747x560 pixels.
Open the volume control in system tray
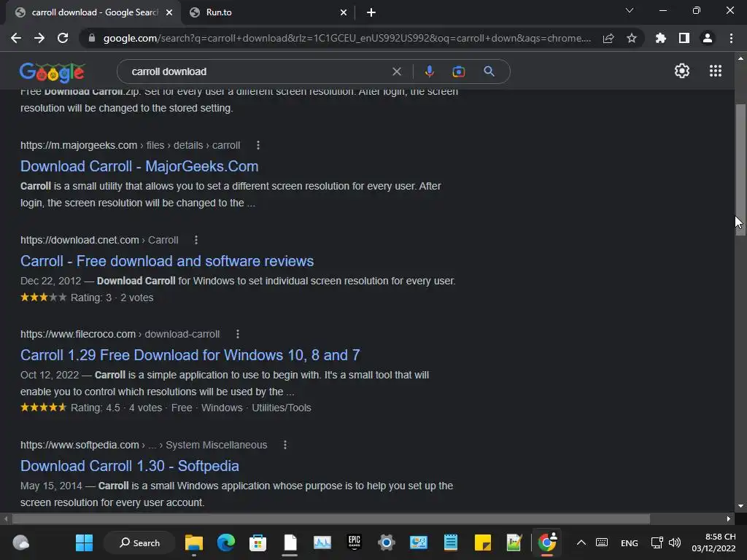(x=675, y=542)
